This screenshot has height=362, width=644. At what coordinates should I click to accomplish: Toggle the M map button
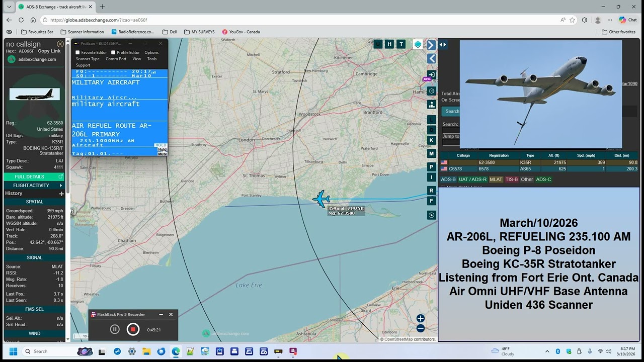431,153
